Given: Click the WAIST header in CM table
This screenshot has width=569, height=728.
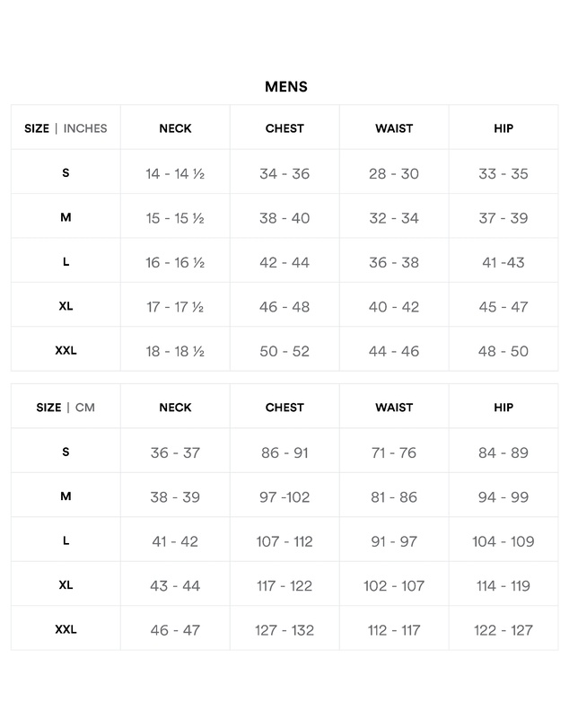Looking at the screenshot, I should tap(394, 408).
